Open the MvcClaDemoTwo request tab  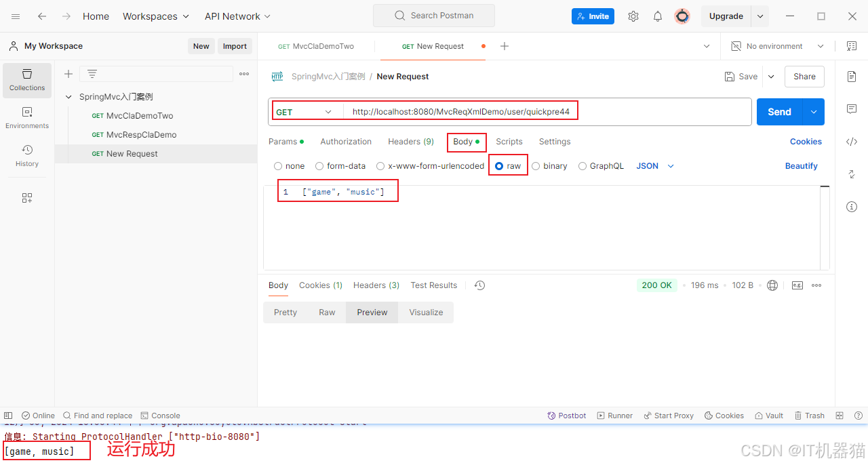[316, 46]
